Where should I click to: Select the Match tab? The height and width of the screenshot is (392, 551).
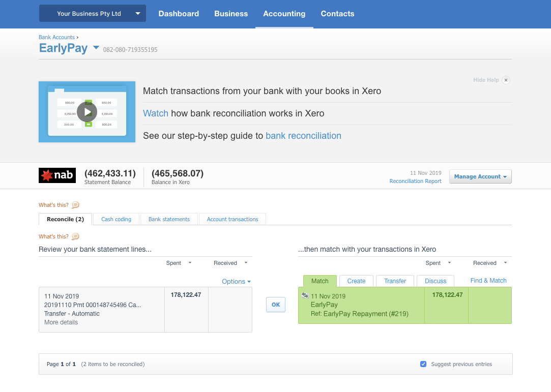click(x=320, y=281)
